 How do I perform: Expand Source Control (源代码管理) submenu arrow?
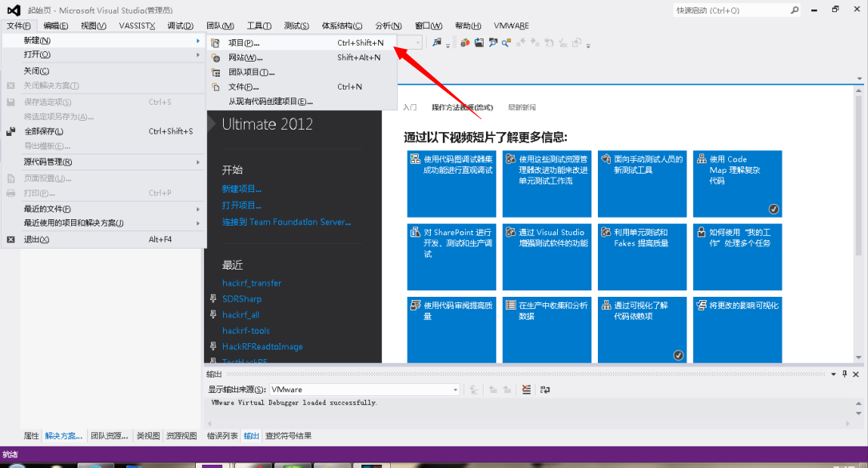point(197,162)
